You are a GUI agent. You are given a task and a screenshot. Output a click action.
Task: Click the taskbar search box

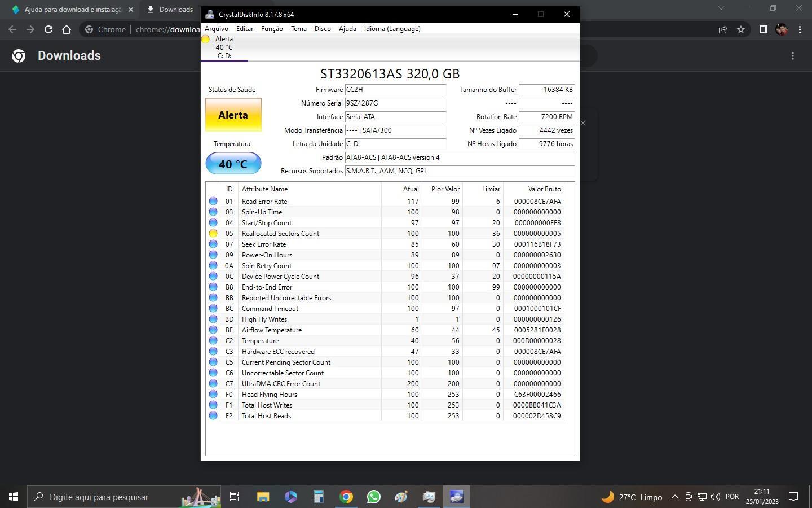(x=124, y=497)
